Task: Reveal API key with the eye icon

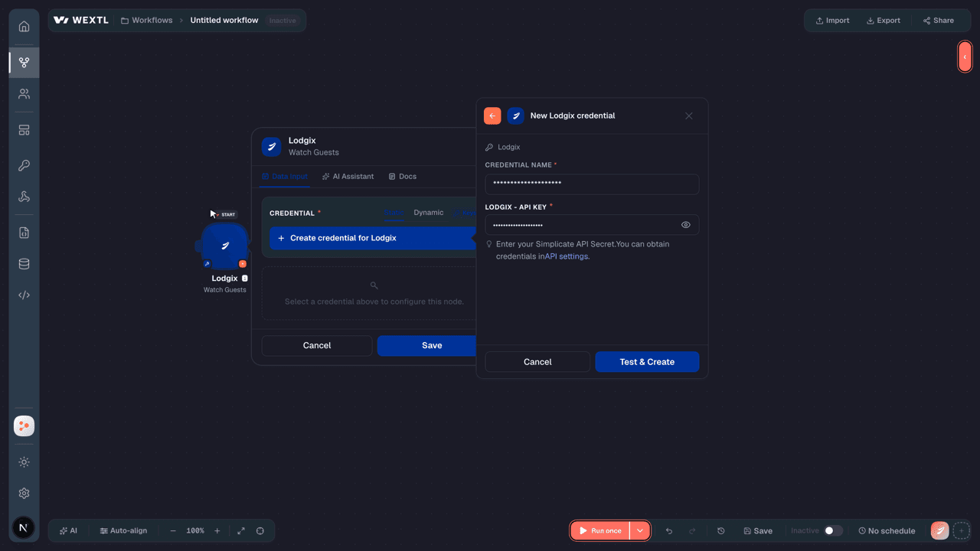Action: [686, 225]
